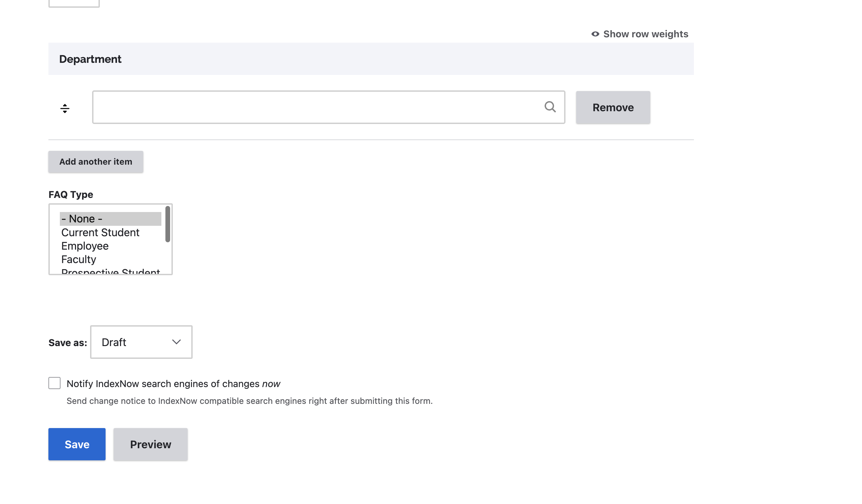This screenshot has width=862, height=504.
Task: Click the eye icon beside Show row weights
Action: pos(595,34)
